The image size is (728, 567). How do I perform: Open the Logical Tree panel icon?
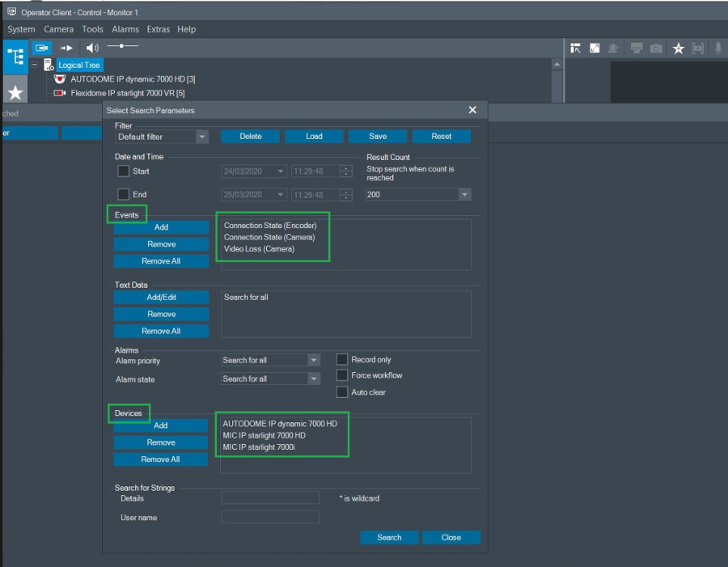(x=15, y=56)
